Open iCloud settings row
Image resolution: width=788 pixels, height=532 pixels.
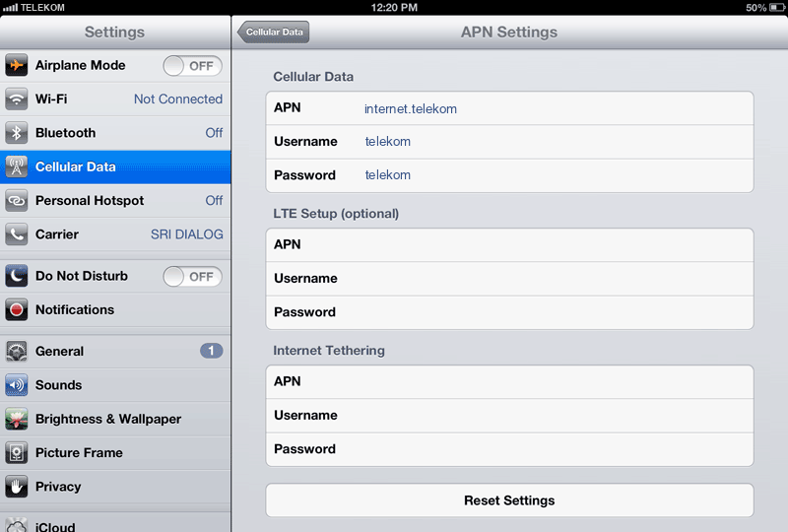click(115, 523)
